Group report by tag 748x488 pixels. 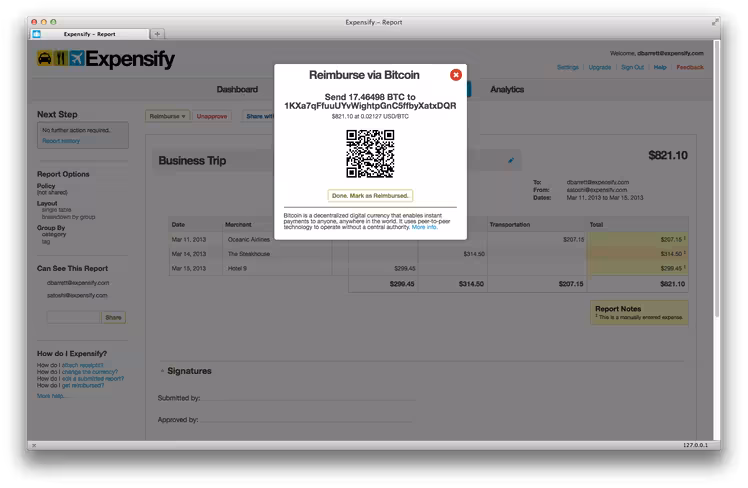coord(46,241)
